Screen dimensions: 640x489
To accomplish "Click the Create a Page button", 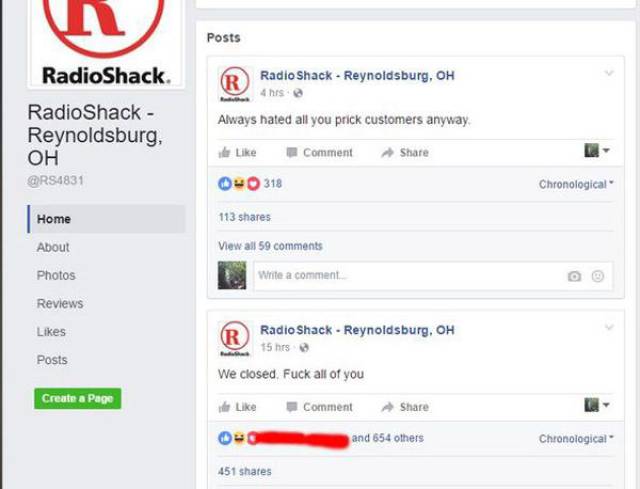I will tap(78, 398).
